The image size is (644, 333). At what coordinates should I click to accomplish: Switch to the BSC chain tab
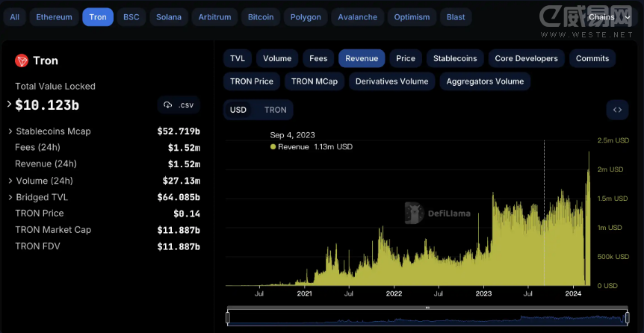pos(131,17)
